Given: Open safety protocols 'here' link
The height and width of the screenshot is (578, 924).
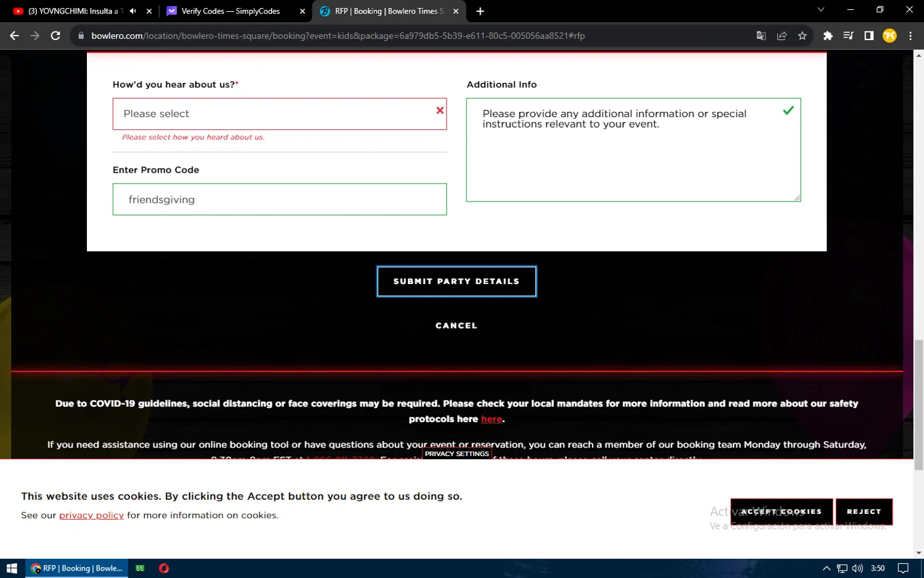Looking at the screenshot, I should (x=492, y=419).
